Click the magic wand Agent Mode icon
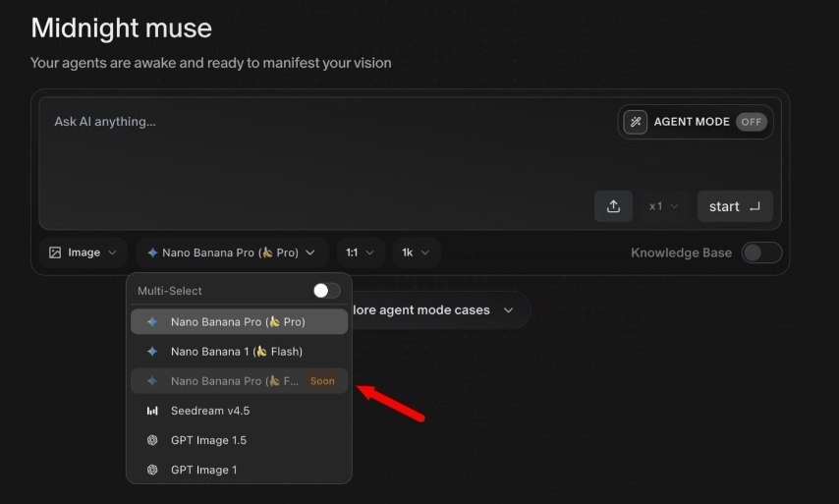Image resolution: width=839 pixels, height=504 pixels. (x=635, y=122)
